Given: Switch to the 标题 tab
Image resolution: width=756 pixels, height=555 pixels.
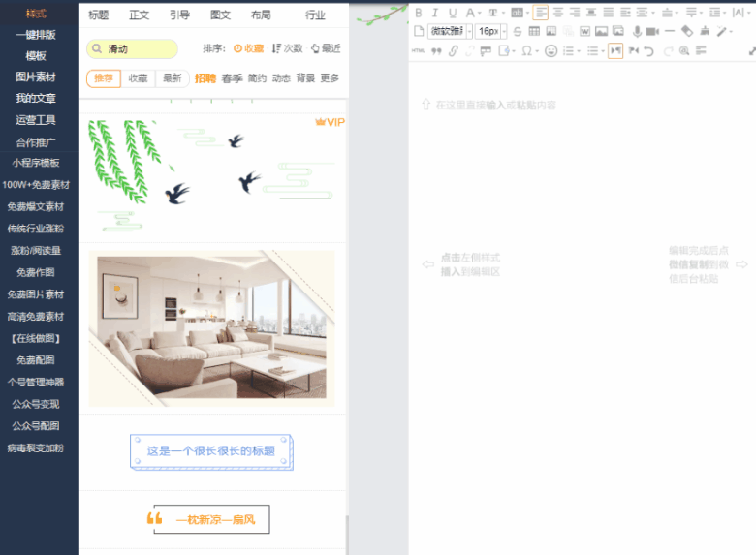Looking at the screenshot, I should 98,15.
